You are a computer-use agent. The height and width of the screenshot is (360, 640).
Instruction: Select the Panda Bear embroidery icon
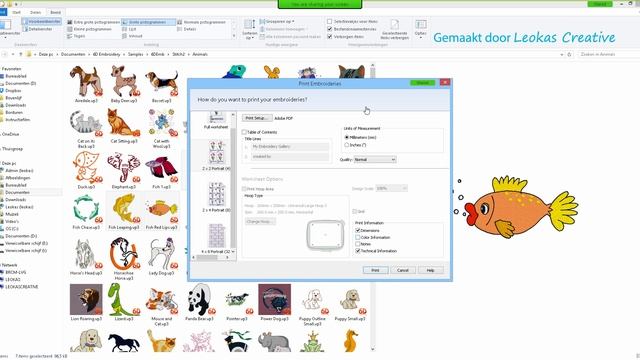pyautogui.click(x=200, y=302)
